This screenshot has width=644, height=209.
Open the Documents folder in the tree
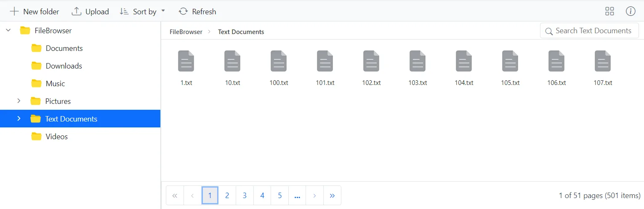click(x=64, y=48)
